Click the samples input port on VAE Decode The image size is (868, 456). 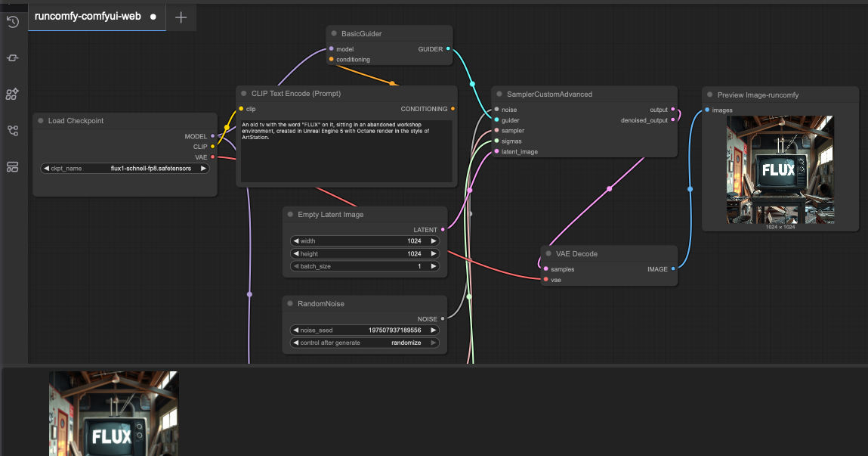(x=546, y=269)
